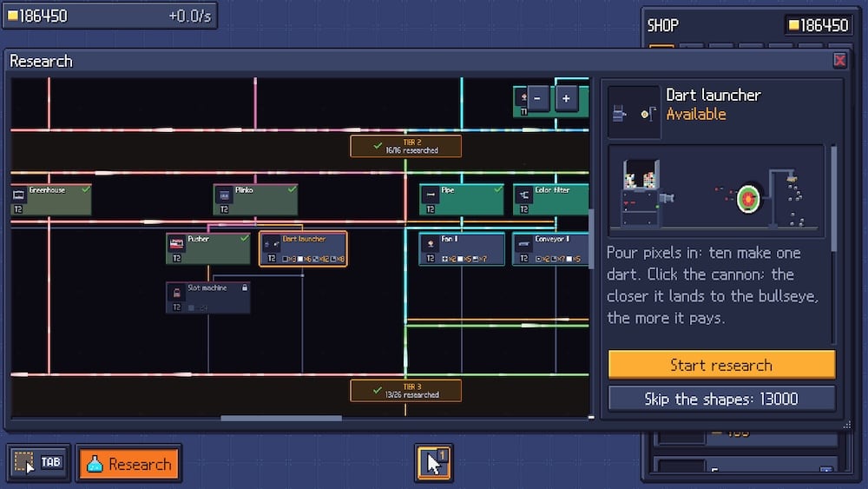Screen dimensions: 868x489
Task: Click the Dart launcher preview image
Action: coord(716,191)
